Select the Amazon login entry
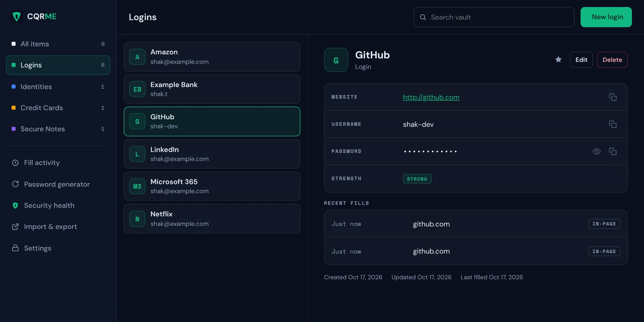Image resolution: width=644 pixels, height=322 pixels. pyautogui.click(x=212, y=57)
